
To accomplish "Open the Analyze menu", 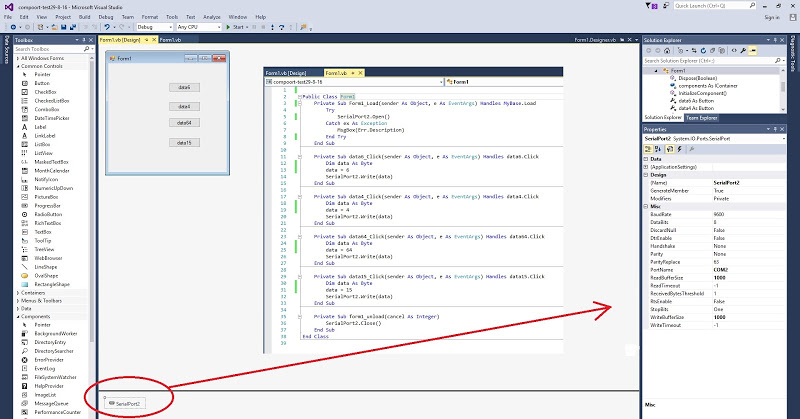I will point(212,16).
